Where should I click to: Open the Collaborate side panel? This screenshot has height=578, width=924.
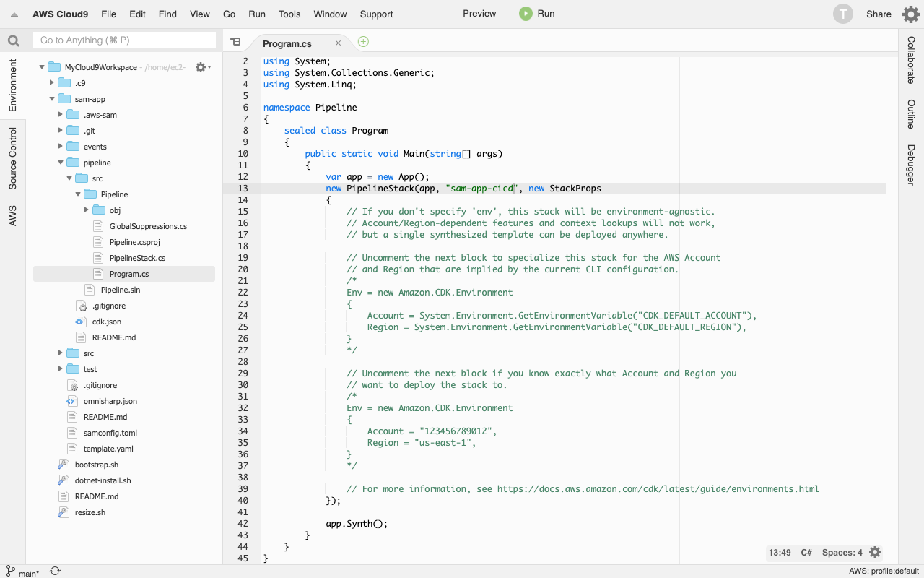(x=911, y=60)
